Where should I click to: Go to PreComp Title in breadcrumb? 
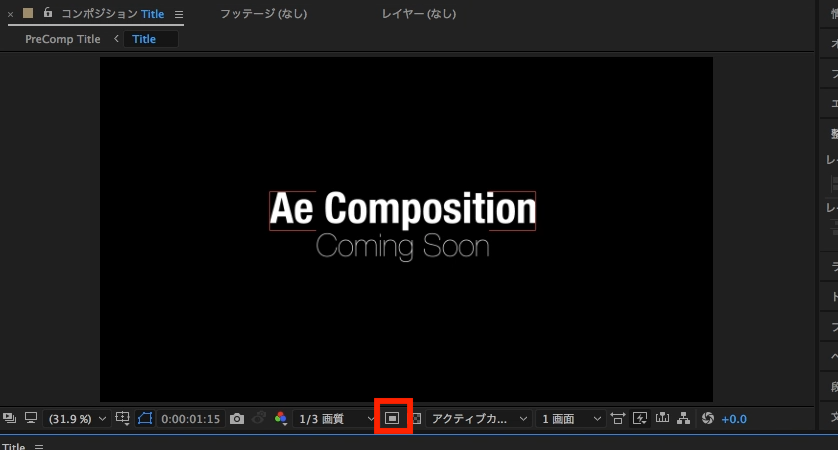(63, 39)
